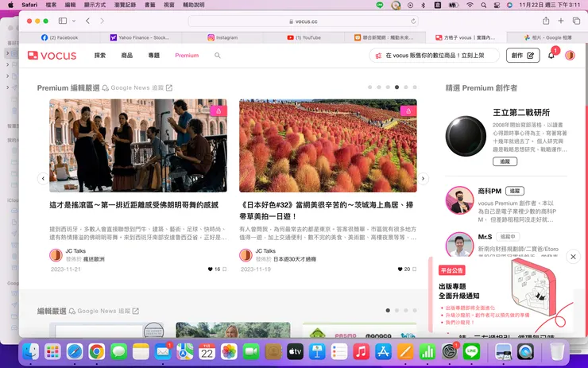Toggle Safari's sidebar panel icon
The height and width of the screenshot is (368, 588).
[x=63, y=21]
